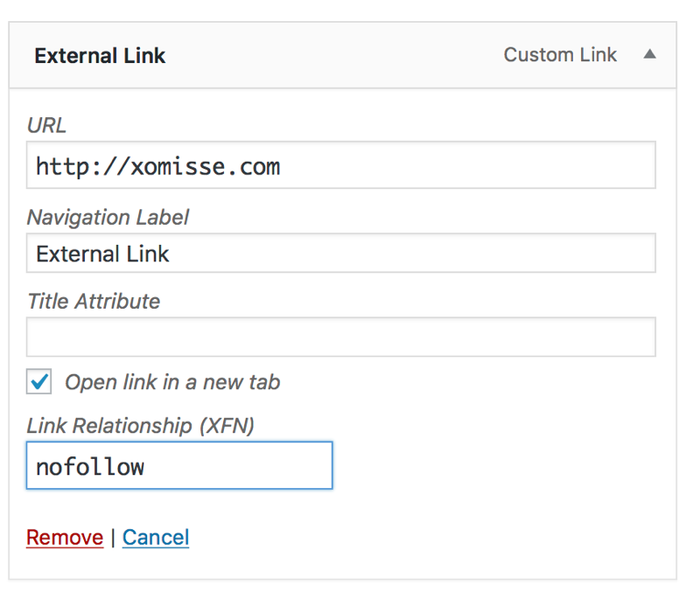
Task: Click blank panel area beside the XFN field
Action: 493,465
